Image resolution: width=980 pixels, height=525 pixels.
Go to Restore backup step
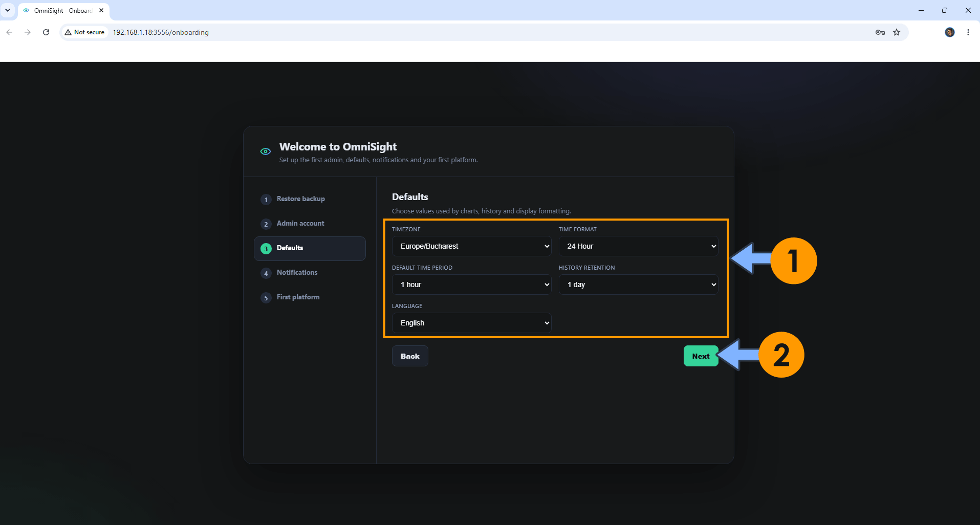point(310,199)
